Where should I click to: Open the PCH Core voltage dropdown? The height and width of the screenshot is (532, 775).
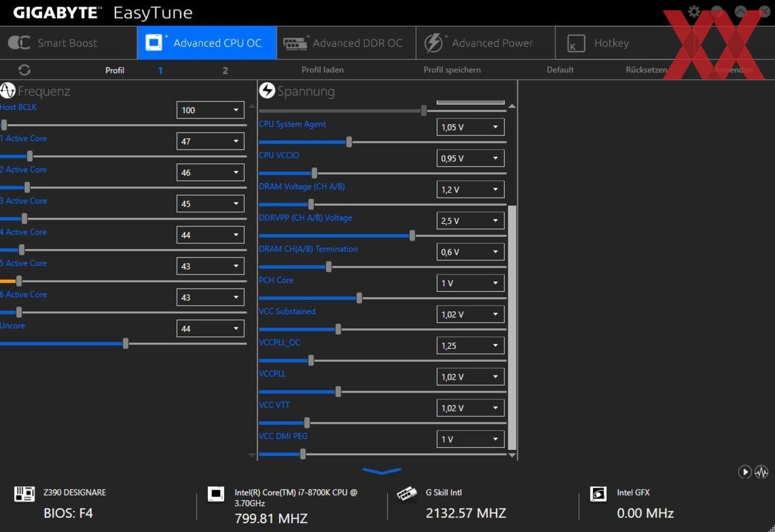[x=470, y=283]
